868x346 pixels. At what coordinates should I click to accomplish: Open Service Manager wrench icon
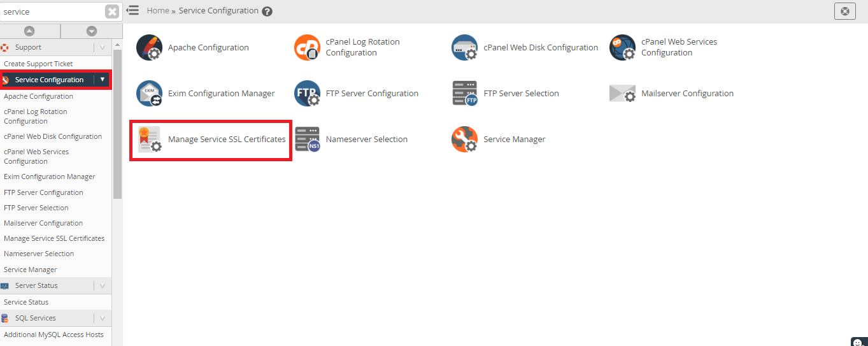465,140
